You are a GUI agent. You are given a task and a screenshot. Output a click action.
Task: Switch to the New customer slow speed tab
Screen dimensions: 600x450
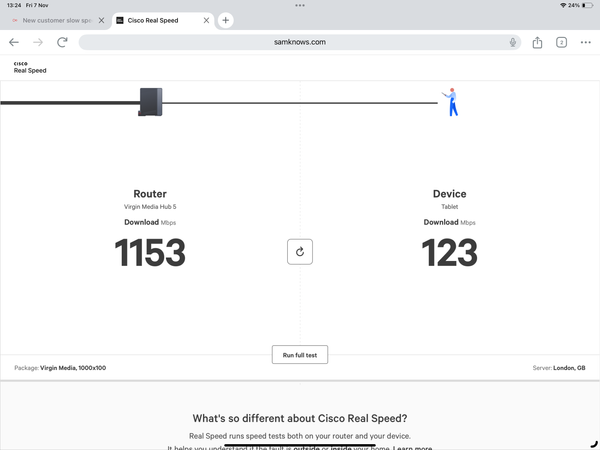click(55, 20)
